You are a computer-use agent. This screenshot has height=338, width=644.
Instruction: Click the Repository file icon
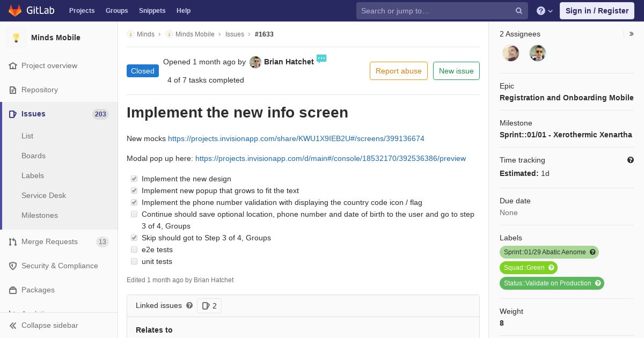(x=13, y=90)
